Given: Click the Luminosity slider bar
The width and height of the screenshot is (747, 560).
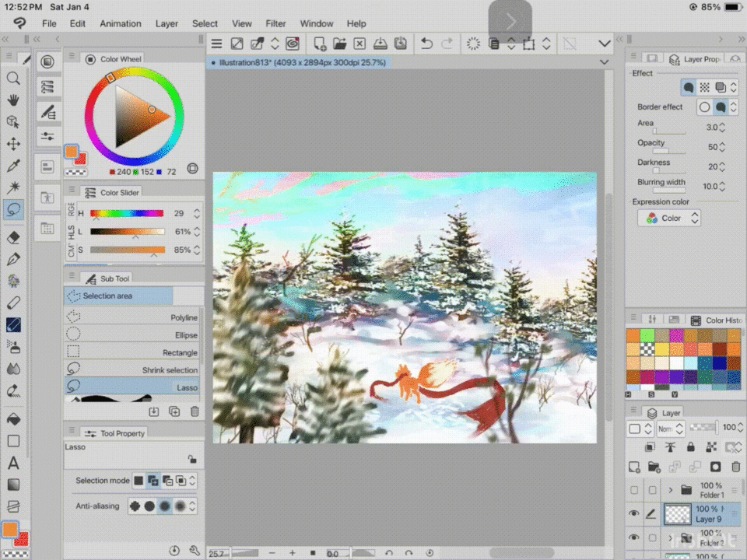Looking at the screenshot, I should [x=127, y=232].
